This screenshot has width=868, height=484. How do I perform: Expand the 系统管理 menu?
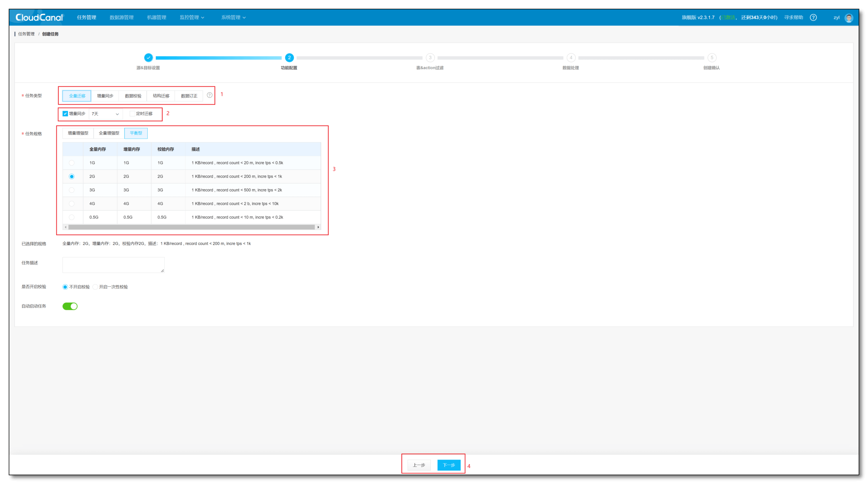tap(233, 17)
